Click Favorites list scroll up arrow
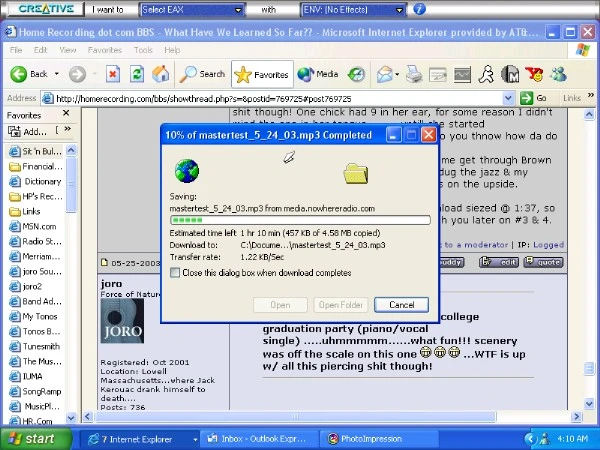The width and height of the screenshot is (600, 450). click(x=71, y=150)
